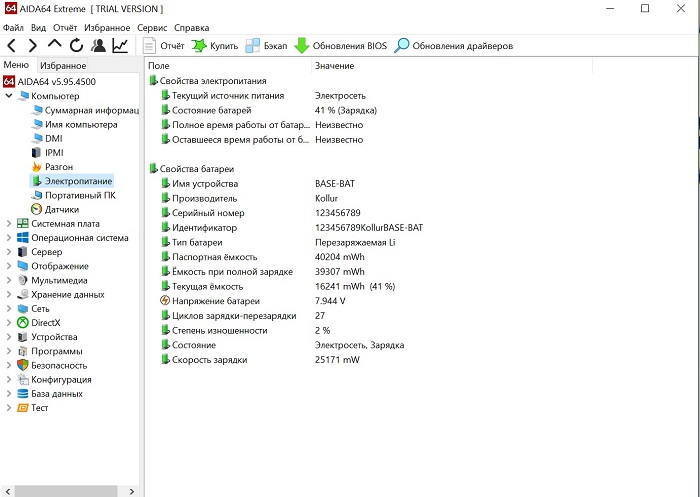The image size is (700, 497).
Task: Open the Сервис menu
Action: [152, 28]
